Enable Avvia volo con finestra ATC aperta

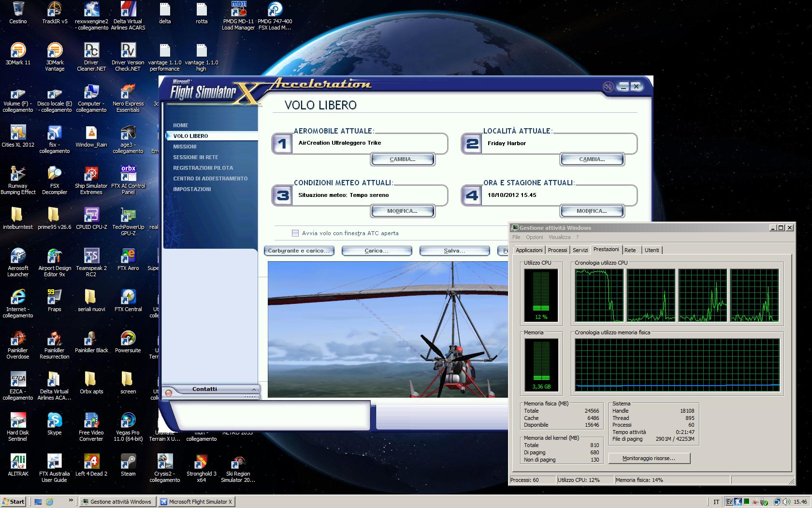tap(295, 233)
